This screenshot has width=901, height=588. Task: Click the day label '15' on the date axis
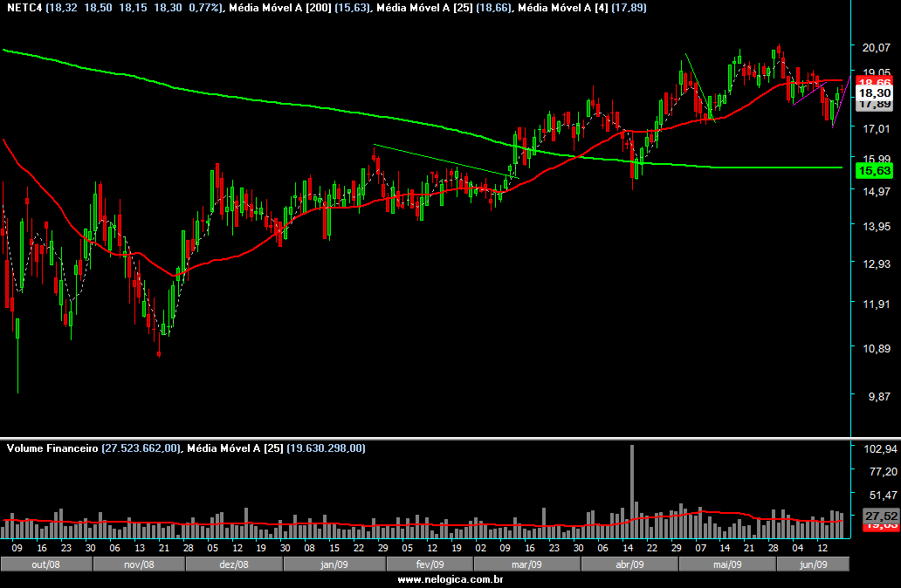334,548
